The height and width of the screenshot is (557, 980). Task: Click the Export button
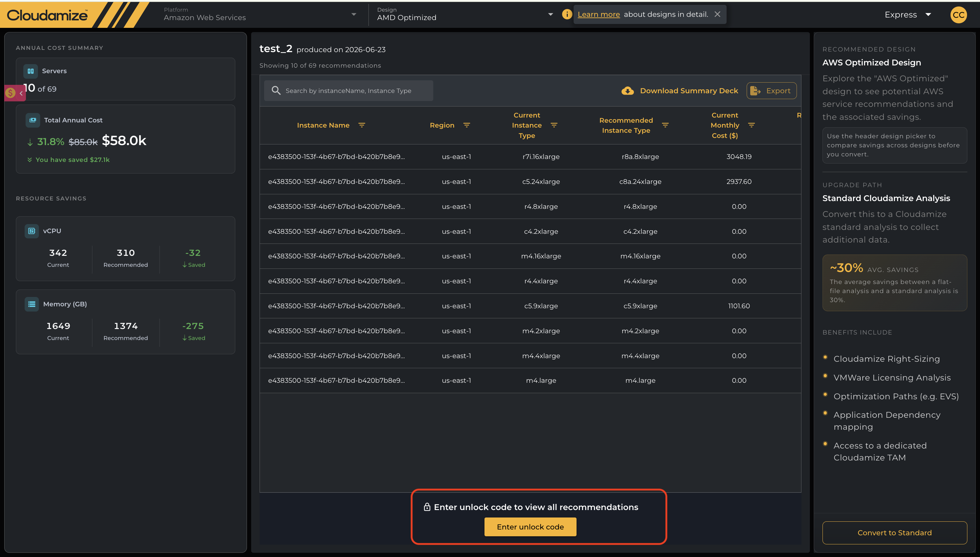click(x=771, y=91)
